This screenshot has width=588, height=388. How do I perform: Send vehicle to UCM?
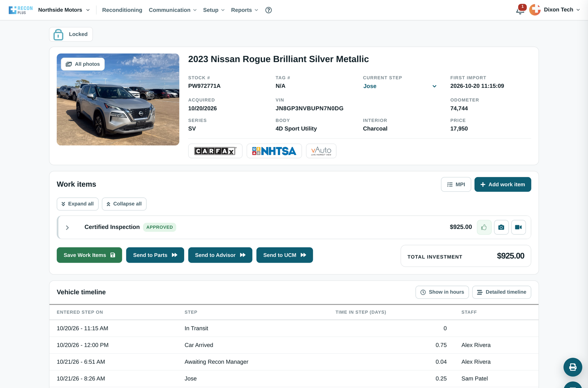coord(284,255)
